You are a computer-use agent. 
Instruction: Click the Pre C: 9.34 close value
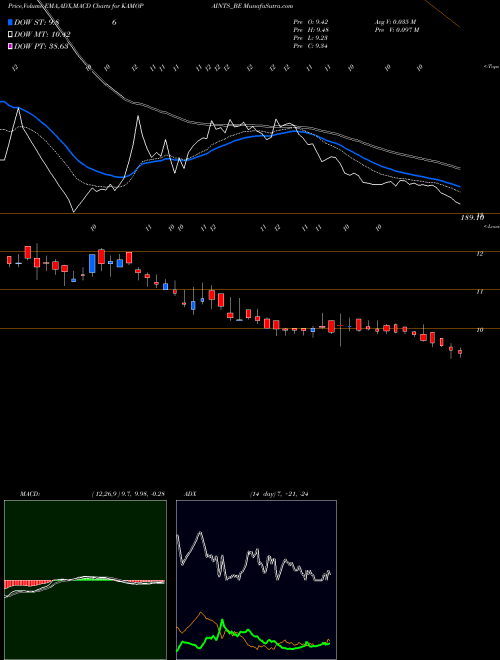coord(311,45)
